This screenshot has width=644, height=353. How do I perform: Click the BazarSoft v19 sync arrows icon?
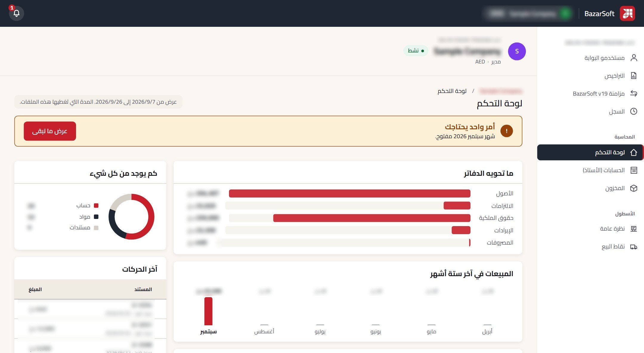tap(634, 94)
